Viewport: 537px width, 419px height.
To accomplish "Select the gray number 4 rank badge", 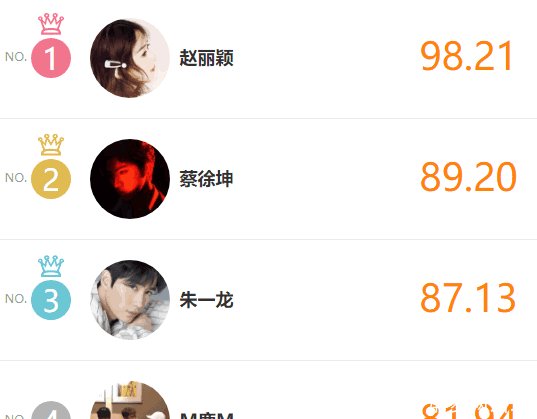I will (x=51, y=410).
